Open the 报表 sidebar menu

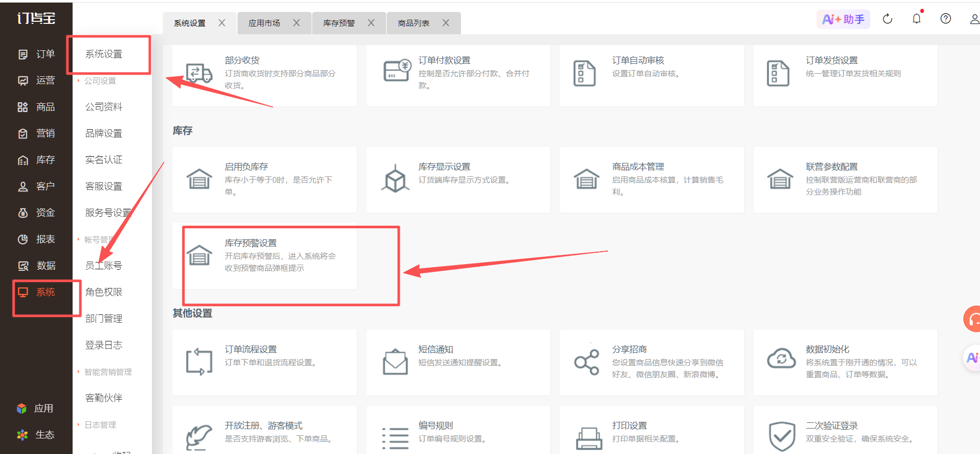[x=36, y=239]
